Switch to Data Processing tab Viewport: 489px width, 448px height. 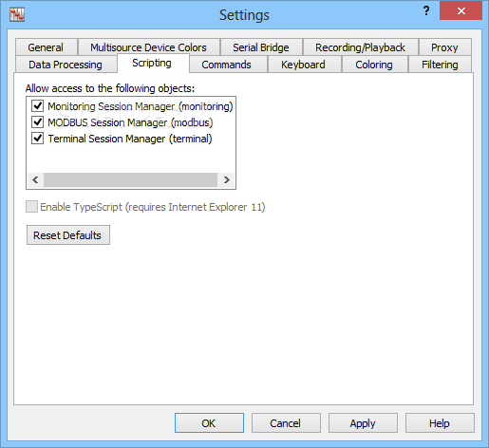tap(66, 65)
